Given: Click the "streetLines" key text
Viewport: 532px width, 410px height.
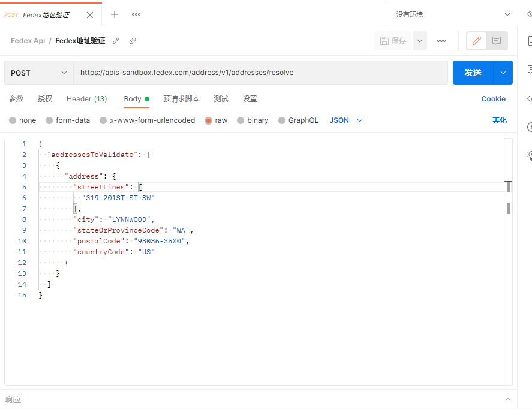Looking at the screenshot, I should point(101,187).
